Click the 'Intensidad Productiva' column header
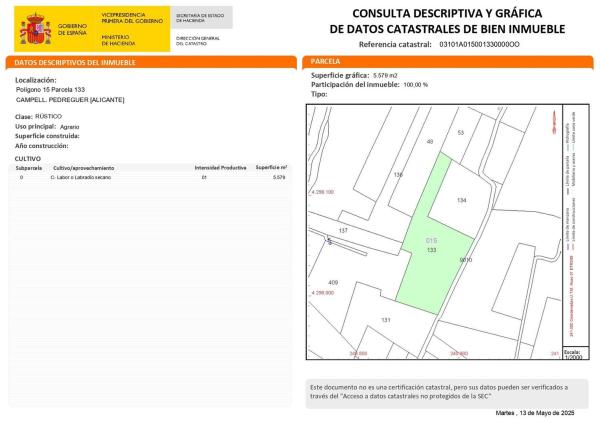Image resolution: width=600 pixels, height=423 pixels. 220,168
